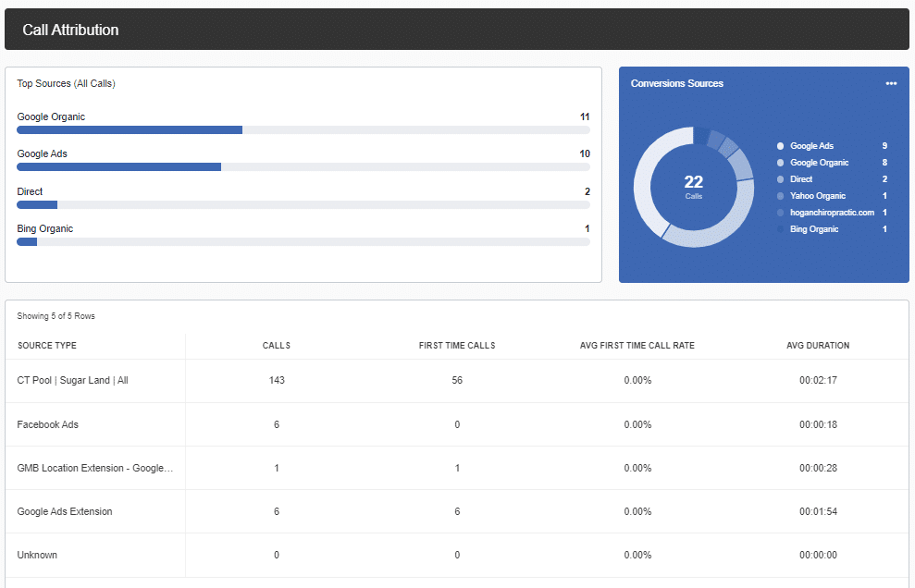Image resolution: width=915 pixels, height=588 pixels.
Task: Select the Google Ads Extension row
Action: tap(65, 511)
